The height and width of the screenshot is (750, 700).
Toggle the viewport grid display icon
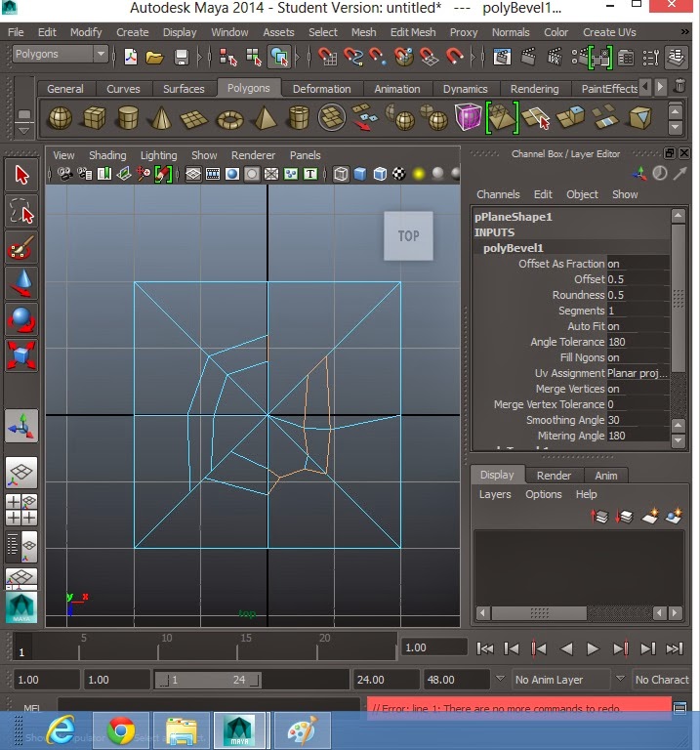pyautogui.click(x=193, y=174)
